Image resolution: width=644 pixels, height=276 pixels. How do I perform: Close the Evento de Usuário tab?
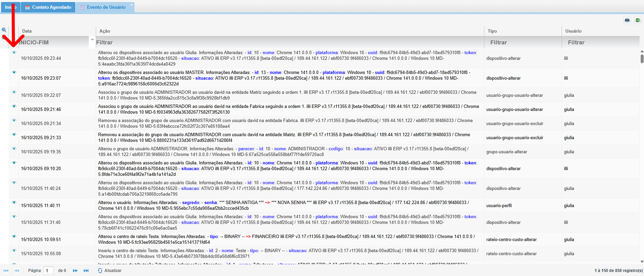(x=132, y=5)
